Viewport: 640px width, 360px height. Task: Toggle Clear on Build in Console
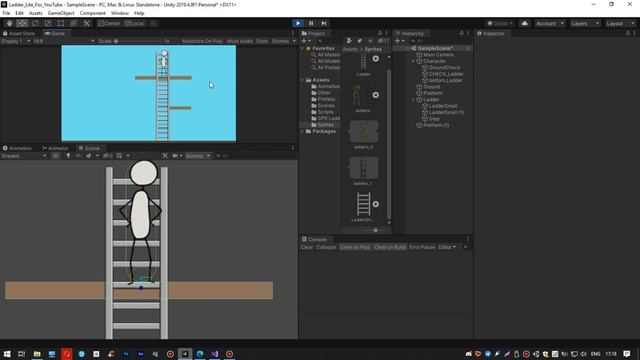click(390, 247)
